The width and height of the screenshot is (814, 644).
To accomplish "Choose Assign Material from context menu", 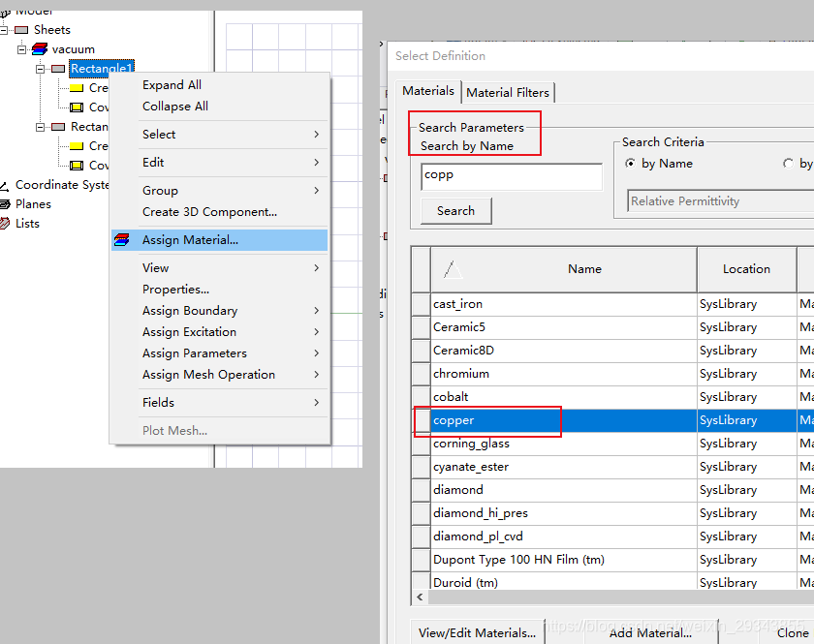I will click(x=190, y=240).
